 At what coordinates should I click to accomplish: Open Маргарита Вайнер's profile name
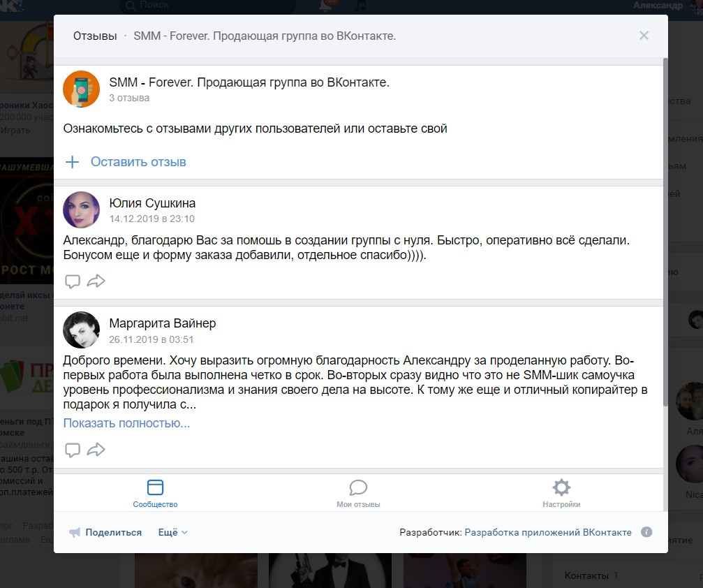[x=162, y=323]
